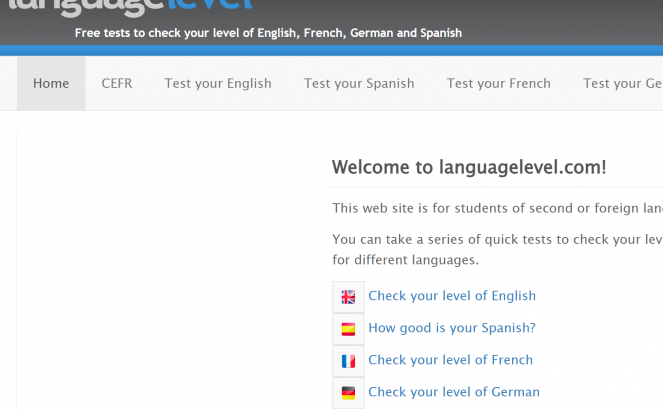Click the UK flag icon
Screen dimensions: 663x409
tap(348, 297)
